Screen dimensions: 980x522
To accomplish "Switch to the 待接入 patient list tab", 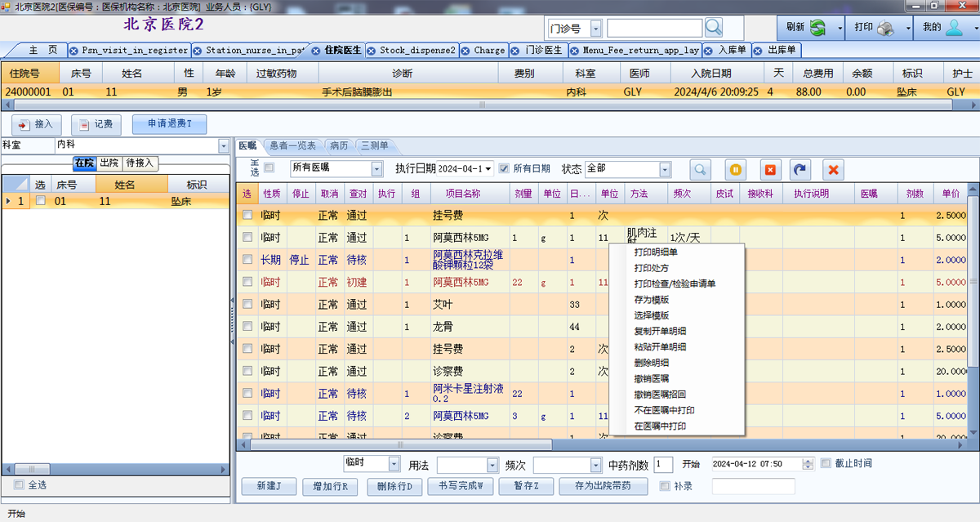I will (x=139, y=163).
